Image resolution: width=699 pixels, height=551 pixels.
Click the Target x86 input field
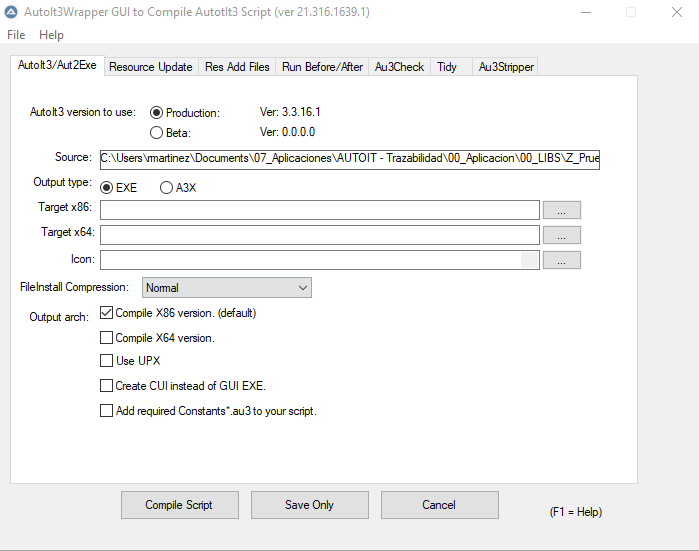pyautogui.click(x=320, y=210)
